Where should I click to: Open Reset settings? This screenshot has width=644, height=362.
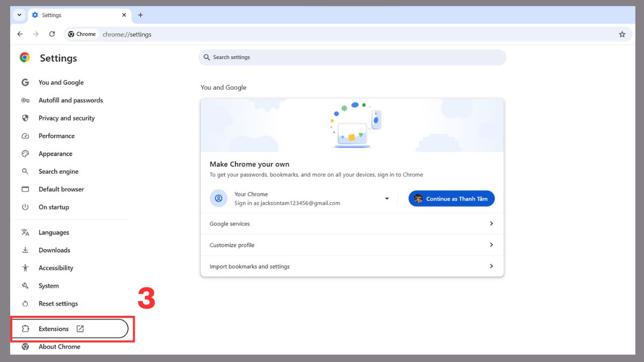point(58,304)
